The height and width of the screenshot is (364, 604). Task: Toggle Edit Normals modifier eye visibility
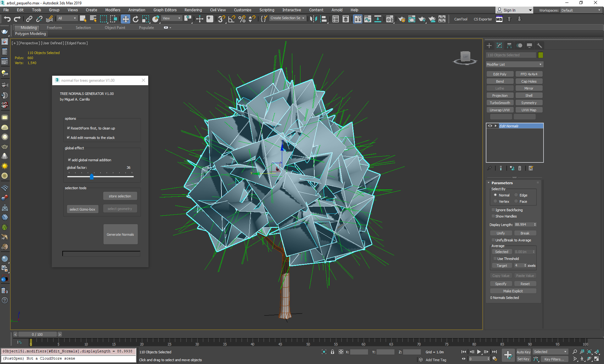tap(490, 126)
